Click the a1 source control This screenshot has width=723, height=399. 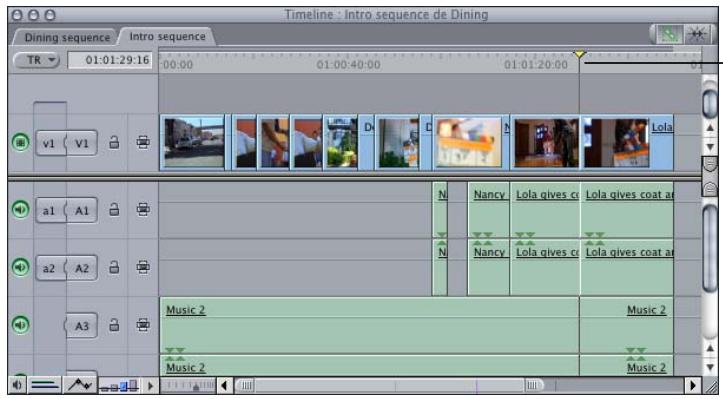pyautogui.click(x=50, y=211)
